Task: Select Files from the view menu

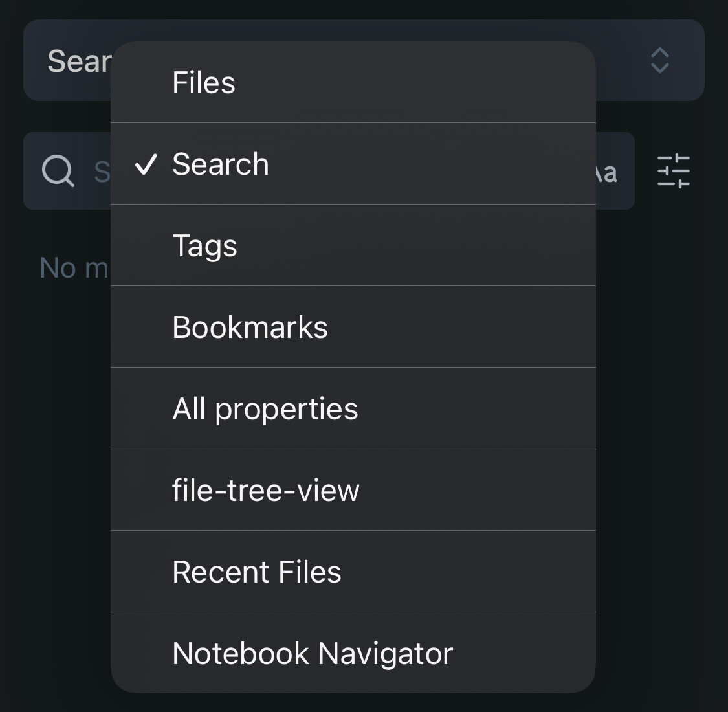Action: 353,83
